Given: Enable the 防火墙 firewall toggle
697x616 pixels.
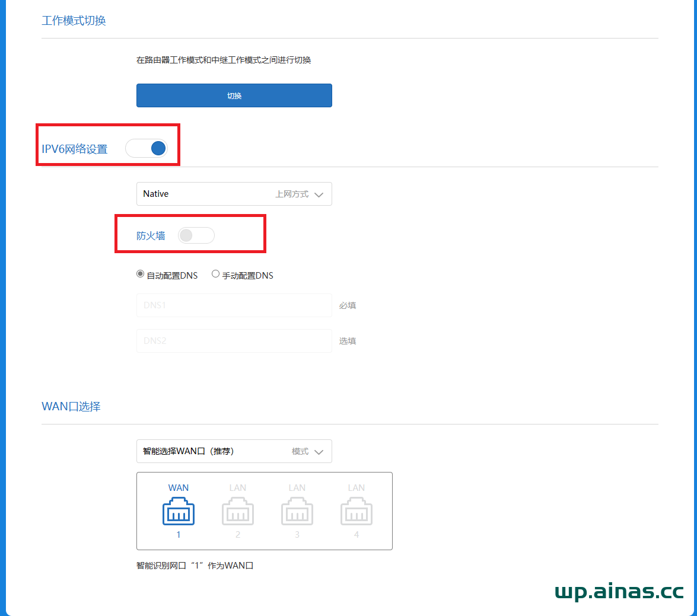Looking at the screenshot, I should click(196, 235).
